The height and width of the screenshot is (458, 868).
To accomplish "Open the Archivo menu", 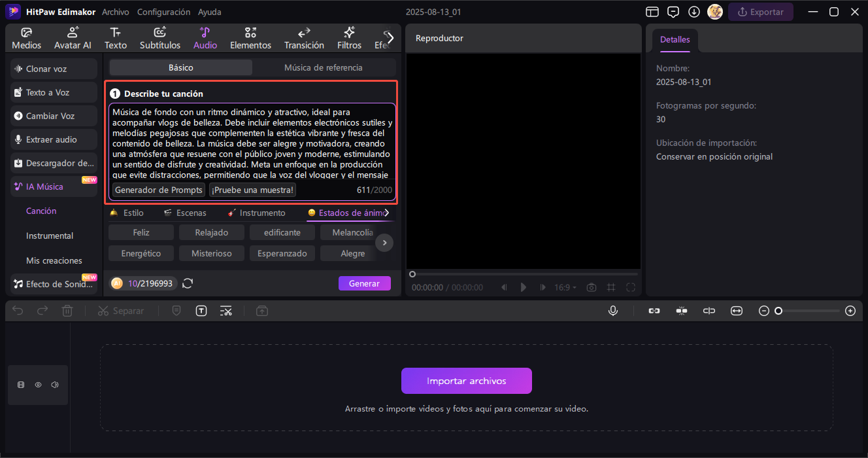I will pos(116,12).
